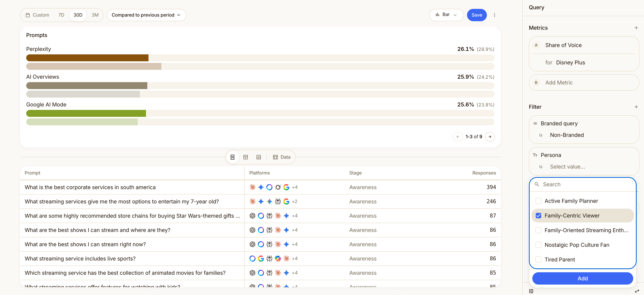Viewport: 644px width, 295px height.
Task: Add a new filter with plus icon
Action: click(636, 107)
